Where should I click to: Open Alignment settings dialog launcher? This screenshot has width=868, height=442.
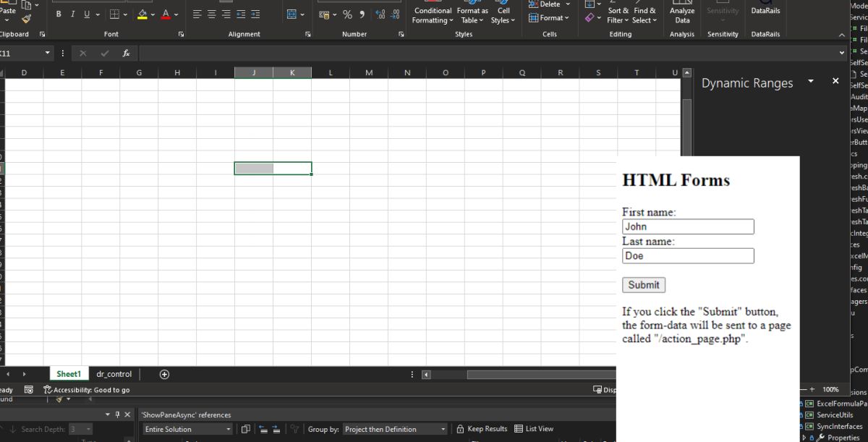[307, 35]
